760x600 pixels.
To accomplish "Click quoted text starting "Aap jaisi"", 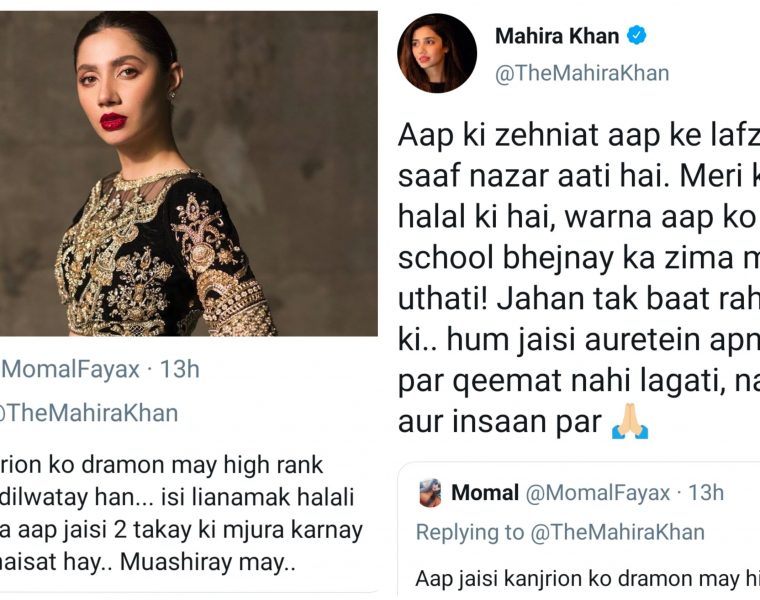I will point(586,577).
